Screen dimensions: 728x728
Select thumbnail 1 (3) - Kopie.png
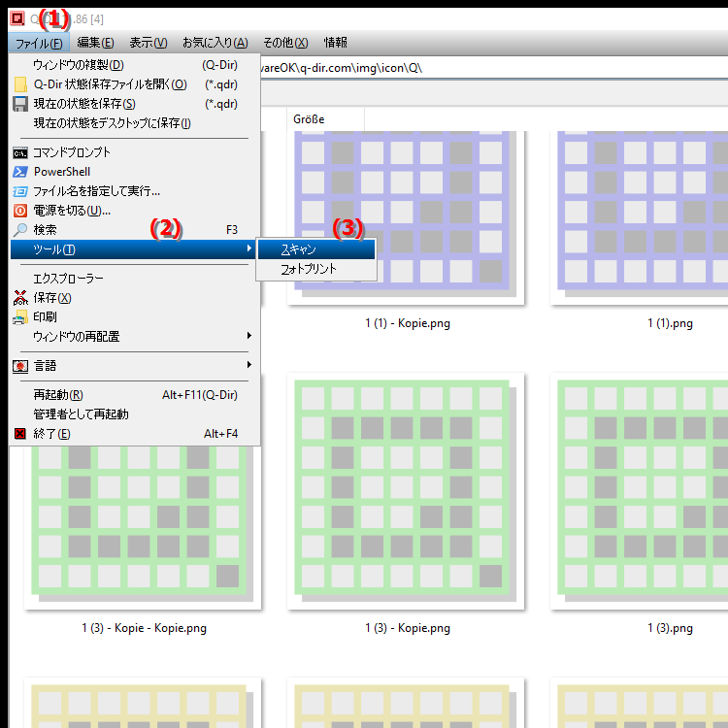(x=406, y=491)
